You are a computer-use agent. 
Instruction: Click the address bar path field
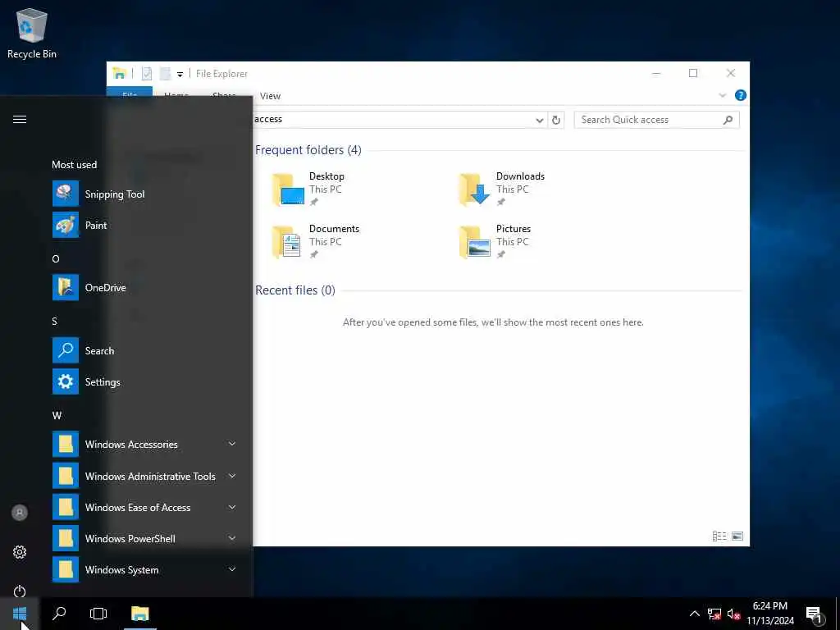[393, 120]
